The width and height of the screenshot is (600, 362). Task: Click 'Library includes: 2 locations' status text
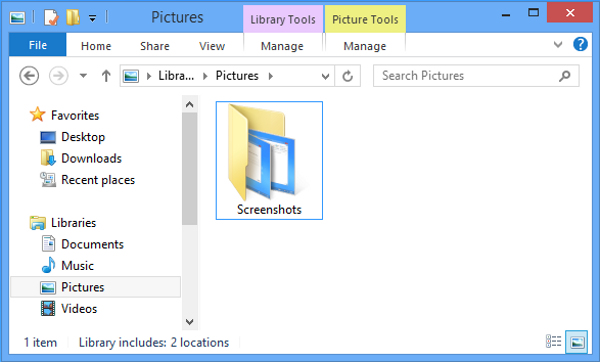click(x=154, y=342)
